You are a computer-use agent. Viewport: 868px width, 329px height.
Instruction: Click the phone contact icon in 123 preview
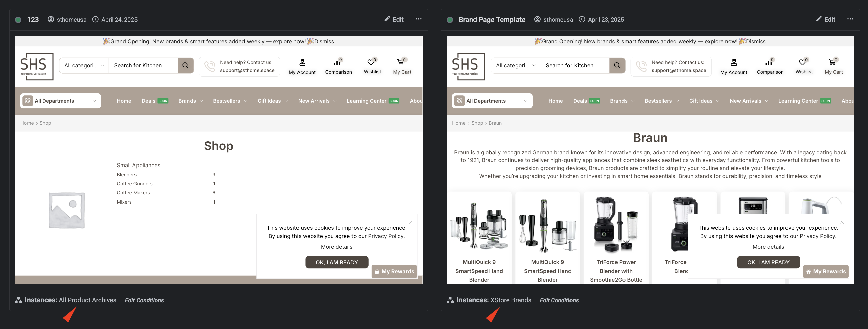point(210,66)
